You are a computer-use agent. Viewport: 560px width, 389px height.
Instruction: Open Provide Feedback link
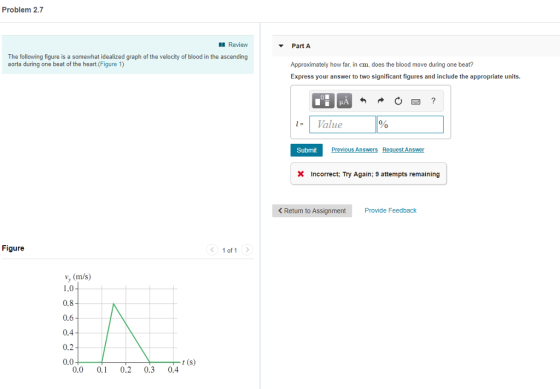[390, 210]
